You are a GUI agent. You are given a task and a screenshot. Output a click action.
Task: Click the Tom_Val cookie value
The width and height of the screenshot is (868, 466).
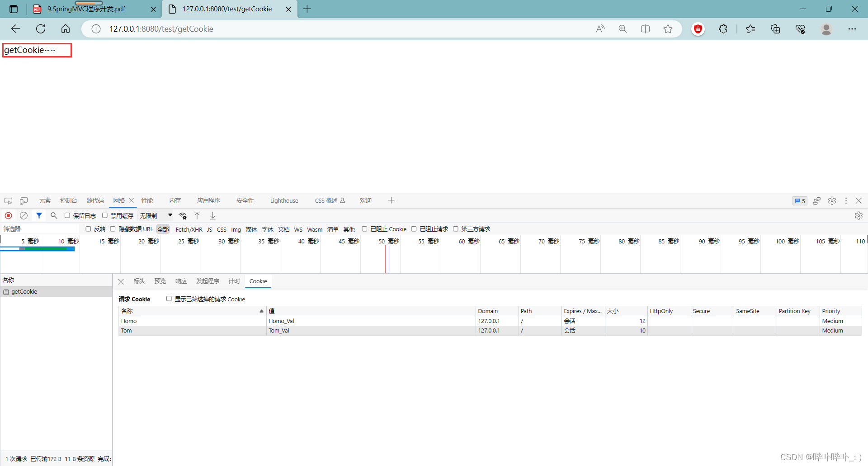279,331
